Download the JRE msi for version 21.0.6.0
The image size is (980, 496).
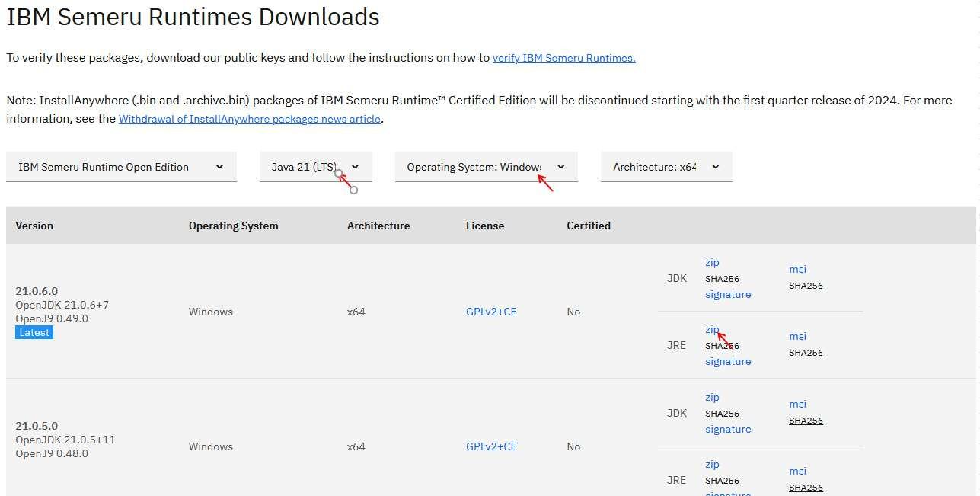pos(797,336)
